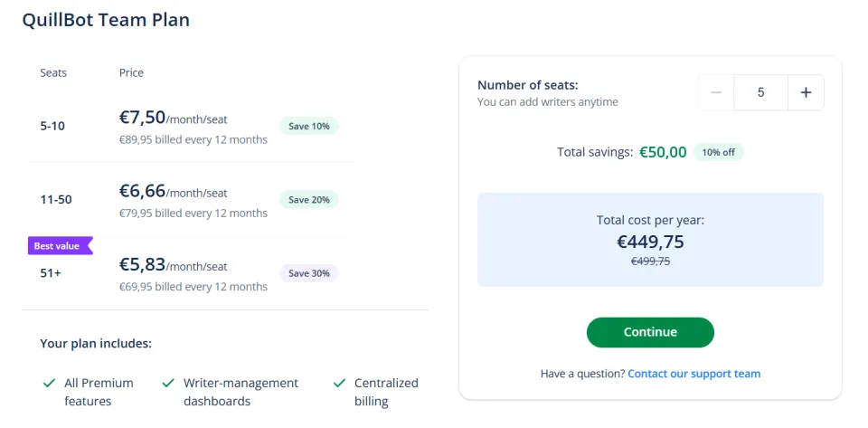Decrease seats with the minus button

(716, 92)
